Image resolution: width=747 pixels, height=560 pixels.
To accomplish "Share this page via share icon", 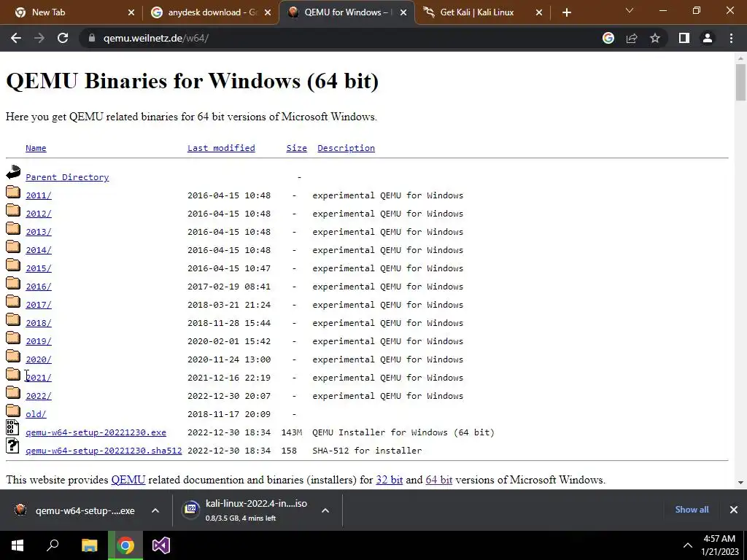I will (632, 38).
